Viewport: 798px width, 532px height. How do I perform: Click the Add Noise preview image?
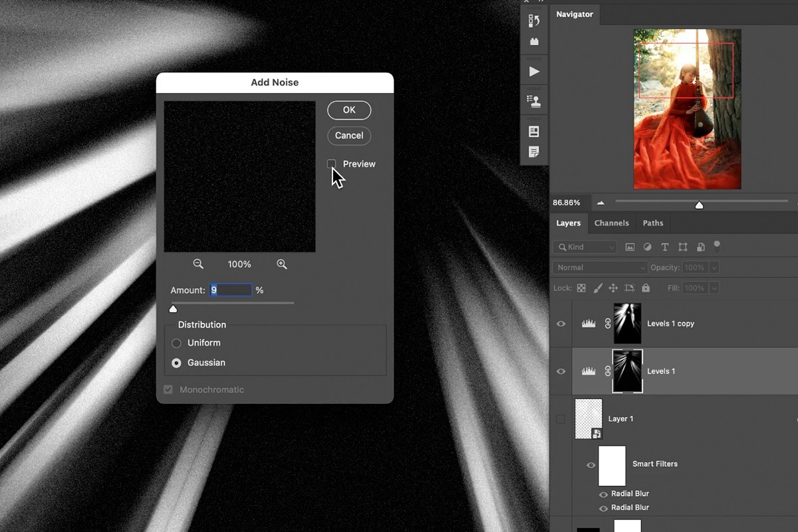(240, 176)
